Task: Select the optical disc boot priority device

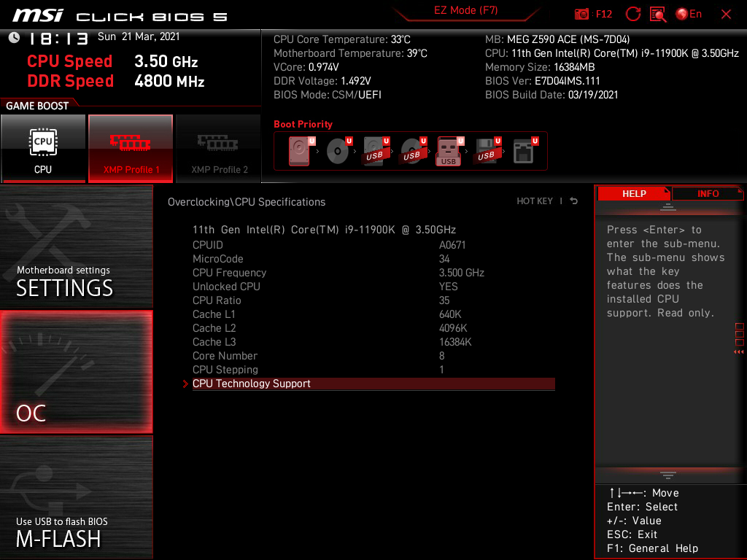Action: coord(338,151)
